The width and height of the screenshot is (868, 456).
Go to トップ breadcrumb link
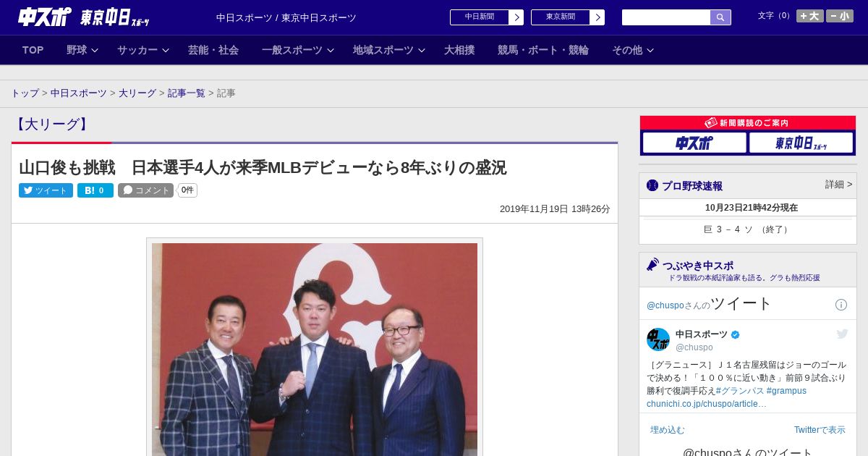[x=25, y=93]
